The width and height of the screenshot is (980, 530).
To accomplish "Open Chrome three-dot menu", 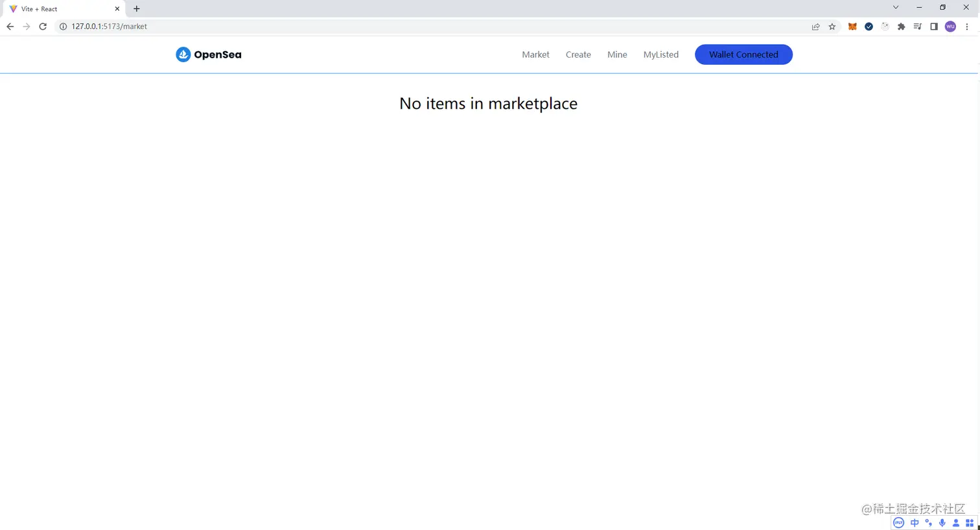I will click(966, 27).
